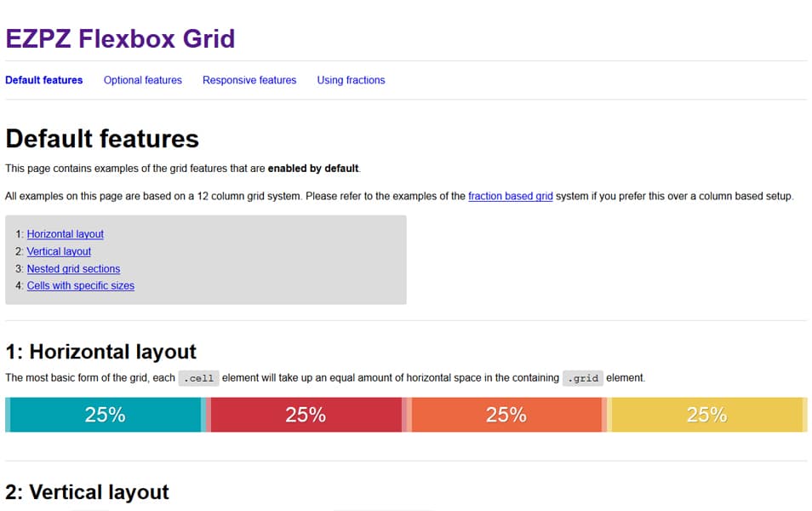Click the teal 25% grid cell
The width and height of the screenshot is (812, 511).
coord(106,415)
